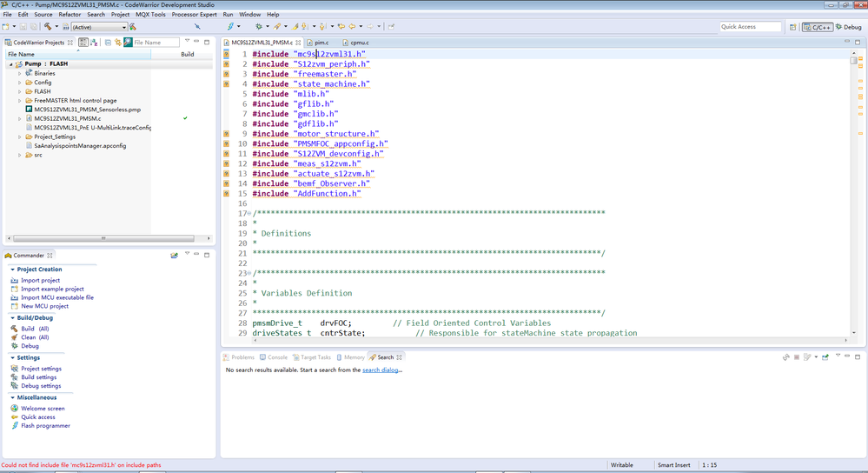Viewport: 868px width, 473px height.
Task: Click the pin icon in Search panel toolbar
Action: [x=825, y=357]
